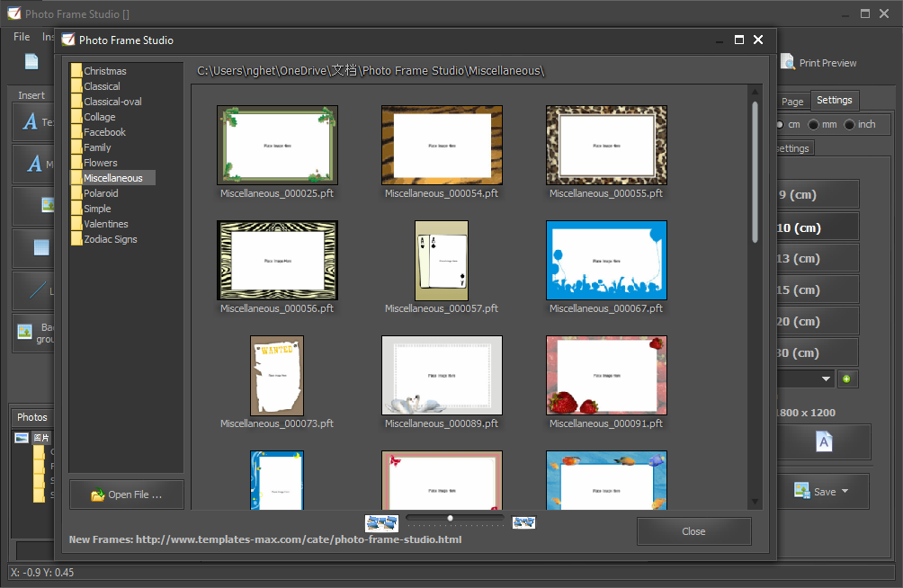This screenshot has width=903, height=588.
Task: Click the larger thumbnails icon left of slider
Action: click(381, 522)
